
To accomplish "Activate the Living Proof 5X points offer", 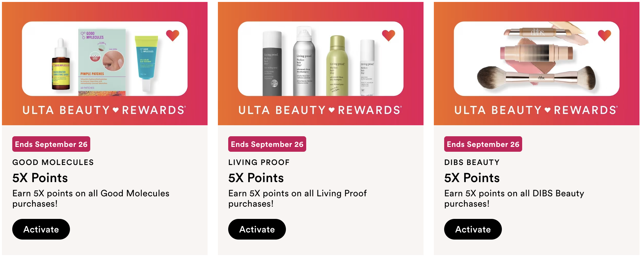I will coord(257,229).
